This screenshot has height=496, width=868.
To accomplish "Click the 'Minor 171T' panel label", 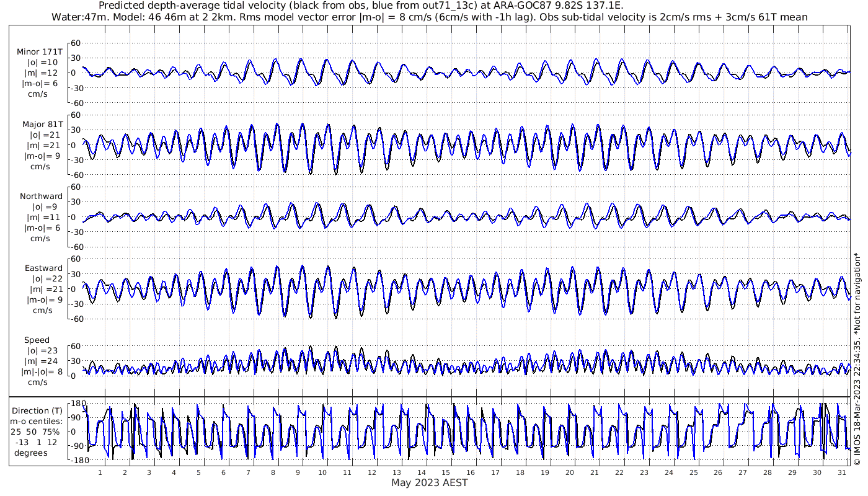I will [39, 52].
